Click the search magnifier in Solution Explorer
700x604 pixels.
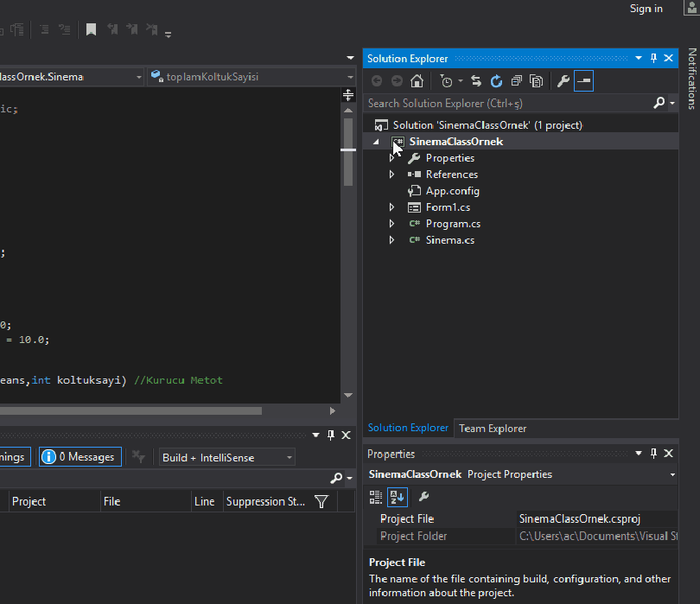(659, 103)
